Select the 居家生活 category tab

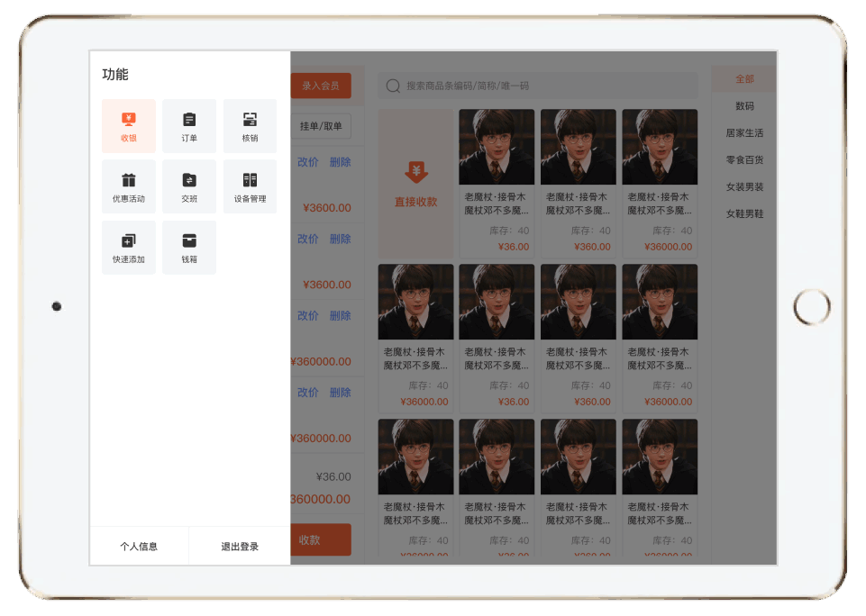[x=744, y=133]
